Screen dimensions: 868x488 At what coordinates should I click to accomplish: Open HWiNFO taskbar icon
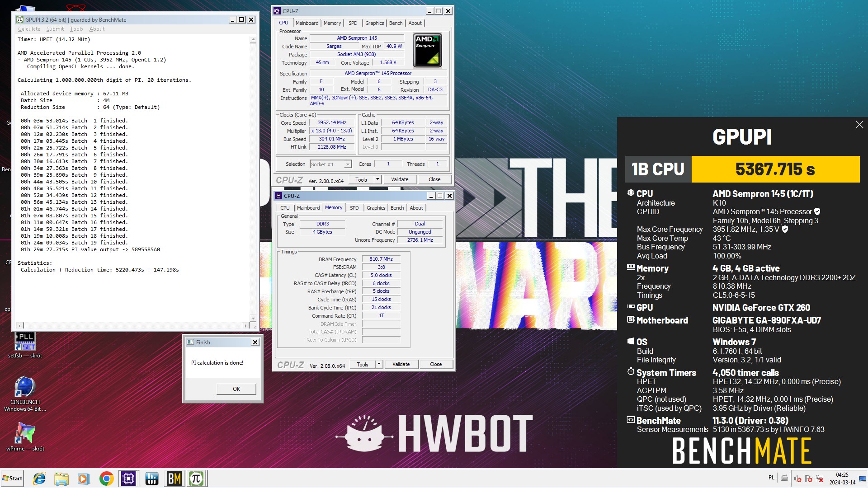tap(151, 479)
